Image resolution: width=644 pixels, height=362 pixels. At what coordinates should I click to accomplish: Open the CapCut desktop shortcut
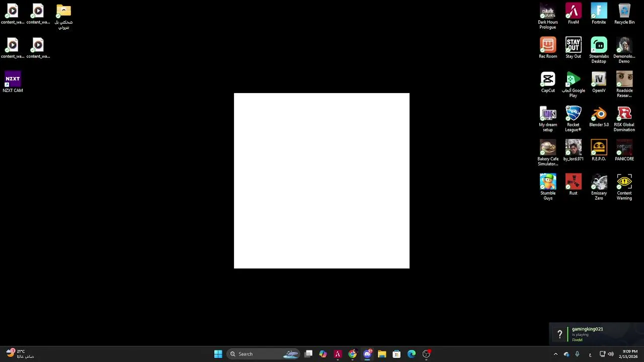point(548,82)
